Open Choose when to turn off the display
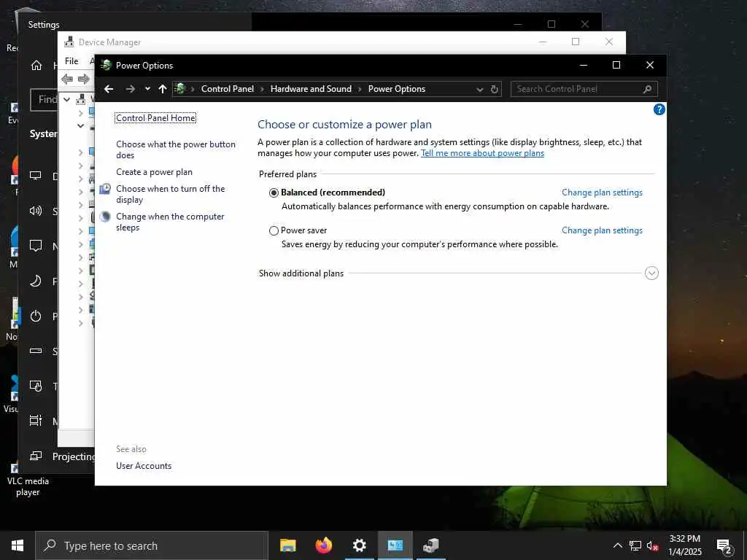 pyautogui.click(x=170, y=194)
